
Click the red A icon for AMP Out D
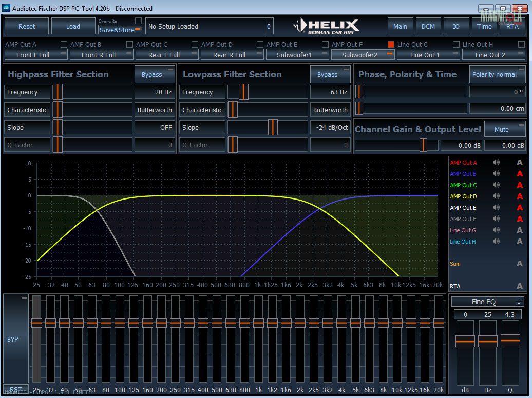(x=520, y=196)
